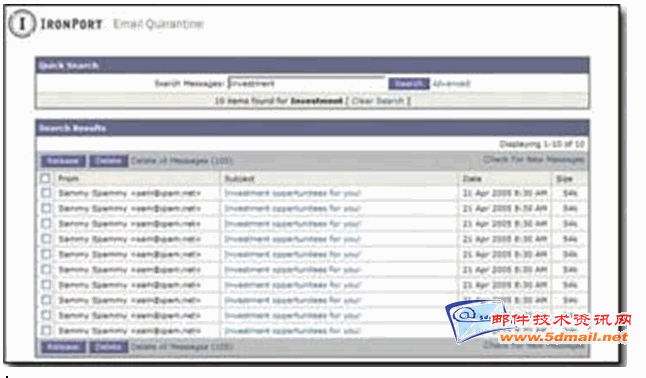Click the Clear Search link

378,101
